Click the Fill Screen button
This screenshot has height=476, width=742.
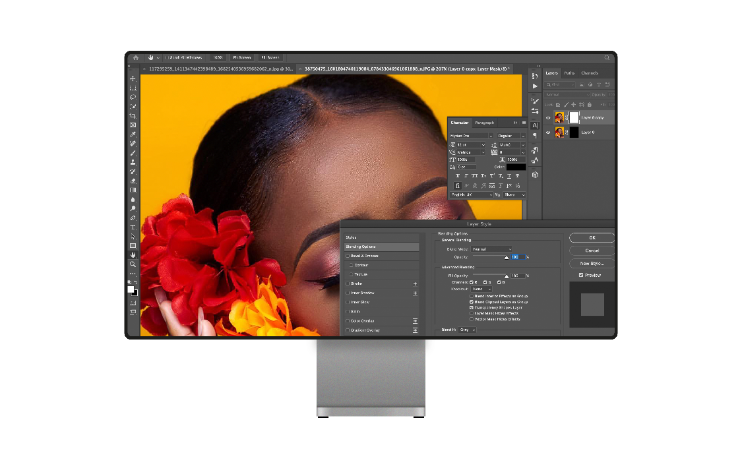(270, 58)
